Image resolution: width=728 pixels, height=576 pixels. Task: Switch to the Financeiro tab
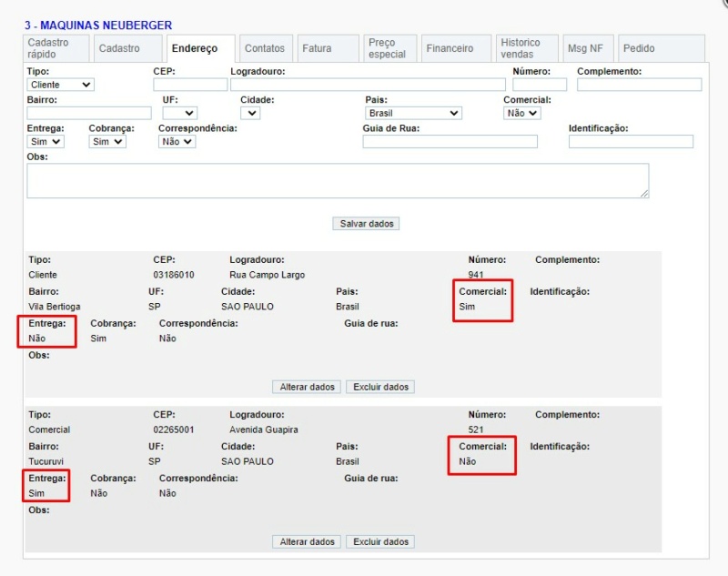(456, 48)
